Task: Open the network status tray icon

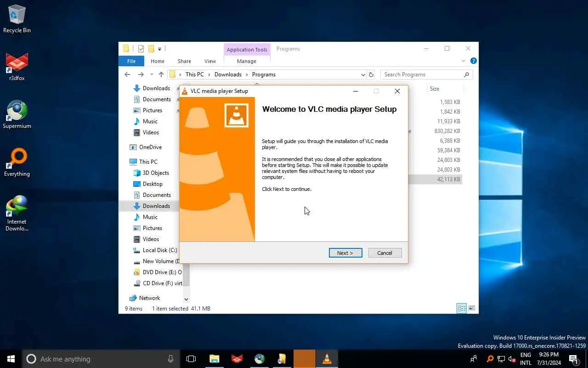Action: coord(501,359)
